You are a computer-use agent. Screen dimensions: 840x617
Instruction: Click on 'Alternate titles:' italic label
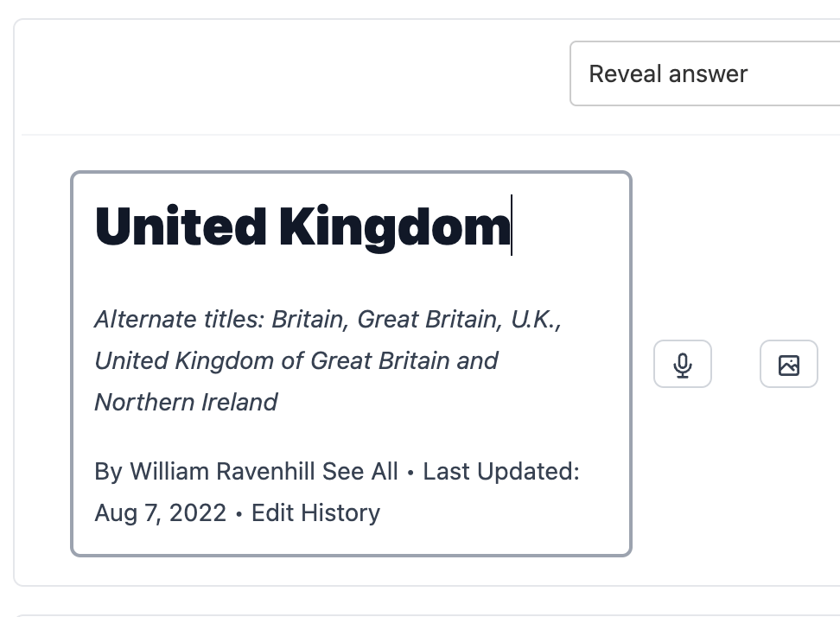click(180, 319)
